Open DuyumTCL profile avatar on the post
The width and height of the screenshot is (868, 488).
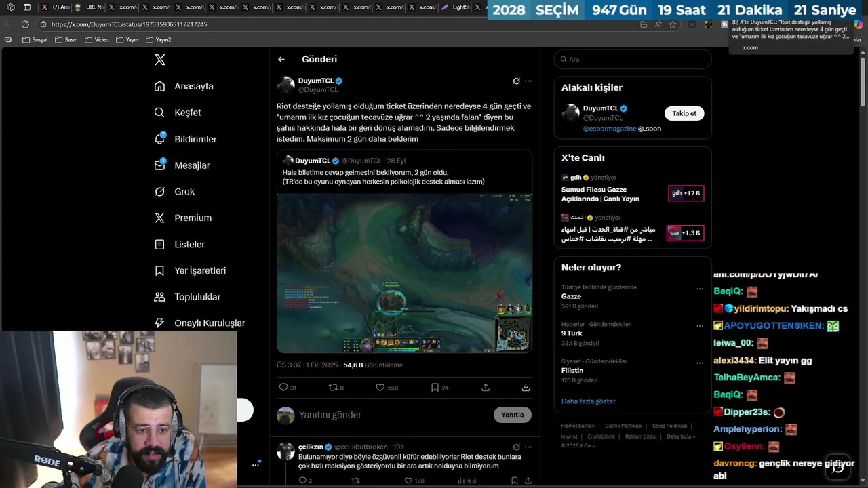point(285,85)
